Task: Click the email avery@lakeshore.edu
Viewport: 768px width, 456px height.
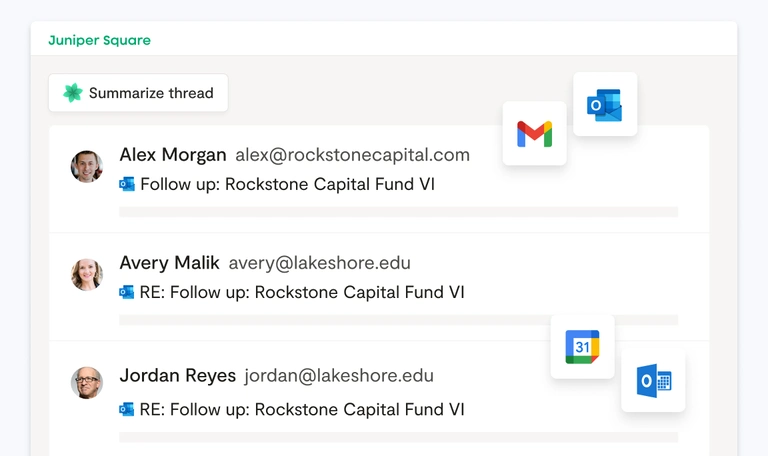Action: pyautogui.click(x=319, y=263)
